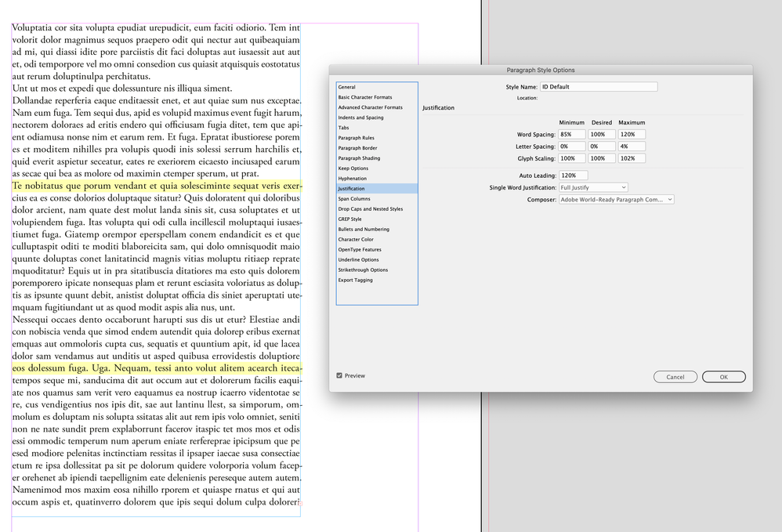Open the OpenType Features panel
Screen dimensions: 782x532
[358, 249]
